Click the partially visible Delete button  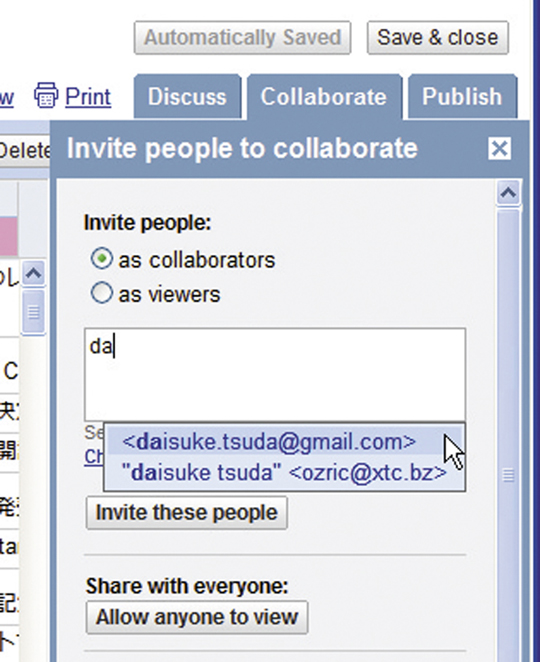coord(24,150)
